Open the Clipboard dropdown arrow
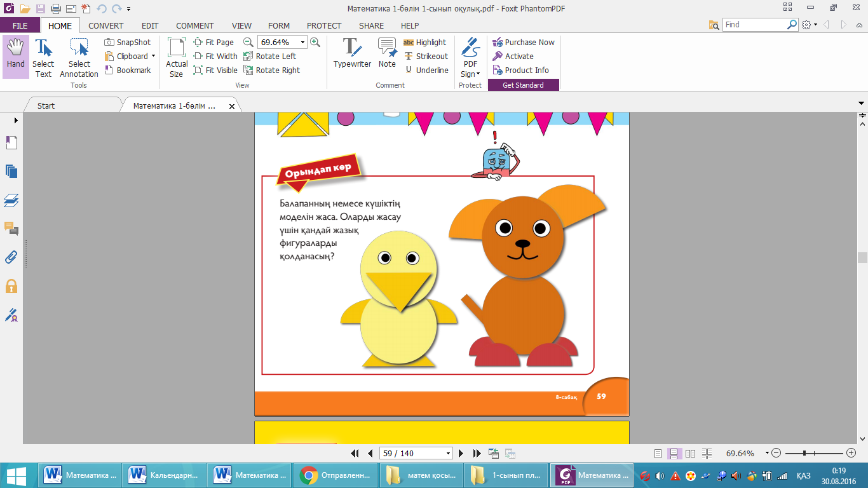 coord(153,56)
